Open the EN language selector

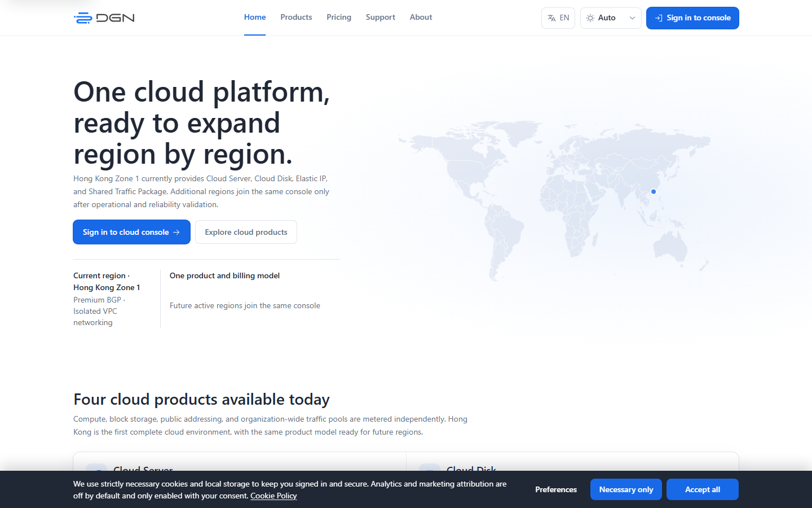coord(558,18)
